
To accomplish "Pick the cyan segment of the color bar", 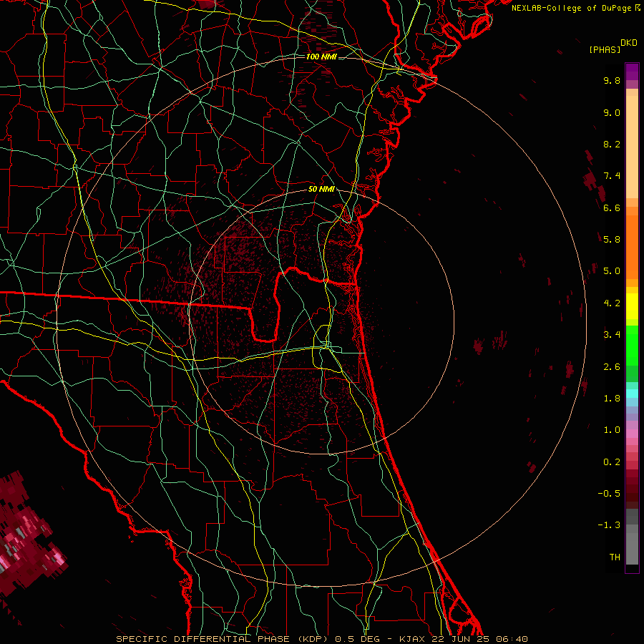I will (x=632, y=393).
